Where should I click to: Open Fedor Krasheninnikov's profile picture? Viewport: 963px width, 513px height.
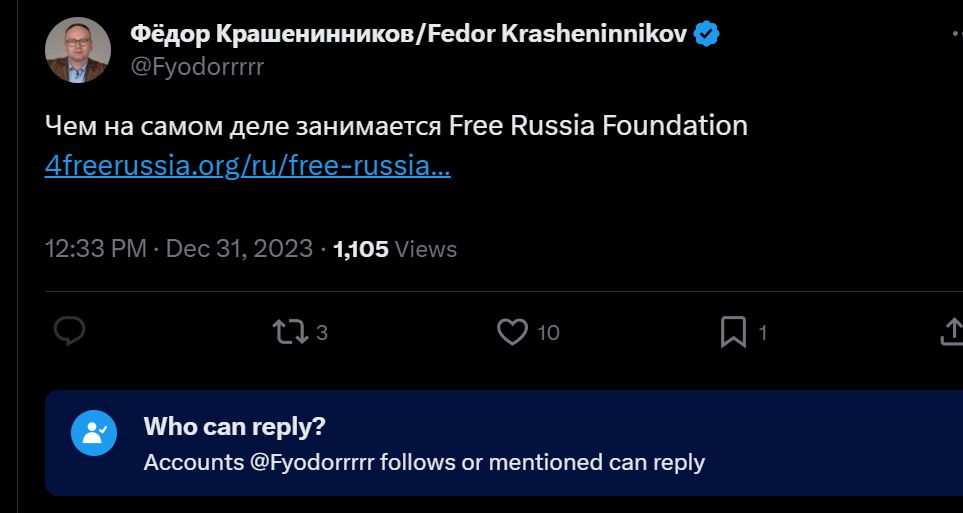click(x=78, y=51)
